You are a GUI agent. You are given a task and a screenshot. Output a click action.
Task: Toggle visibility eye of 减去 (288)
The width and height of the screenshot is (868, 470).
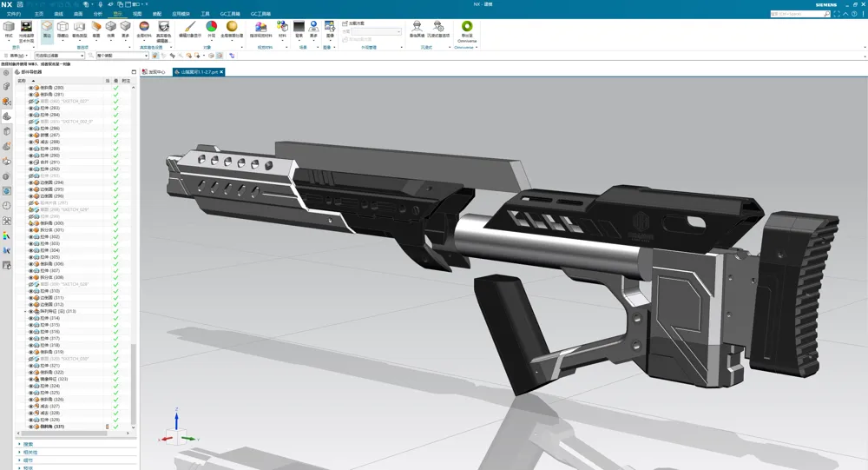[31, 142]
